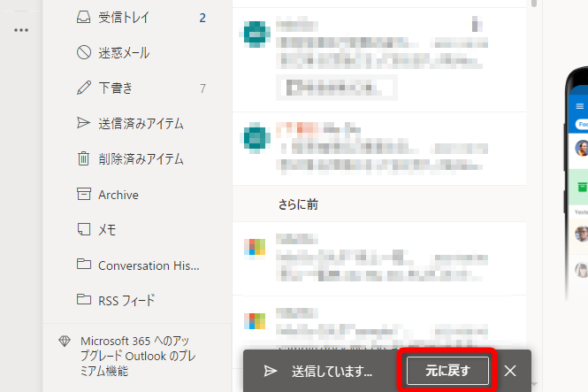
Task: Click the drafts count 7
Action: pos(202,88)
